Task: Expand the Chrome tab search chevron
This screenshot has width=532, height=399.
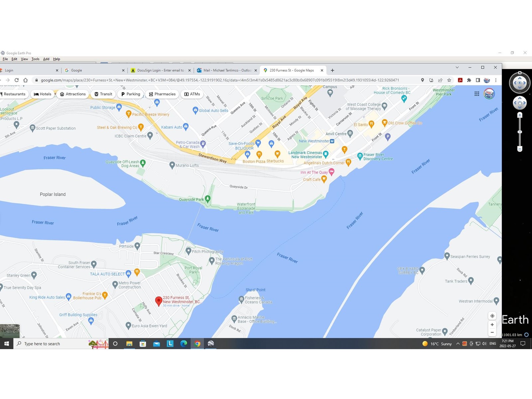Action: 457,67
